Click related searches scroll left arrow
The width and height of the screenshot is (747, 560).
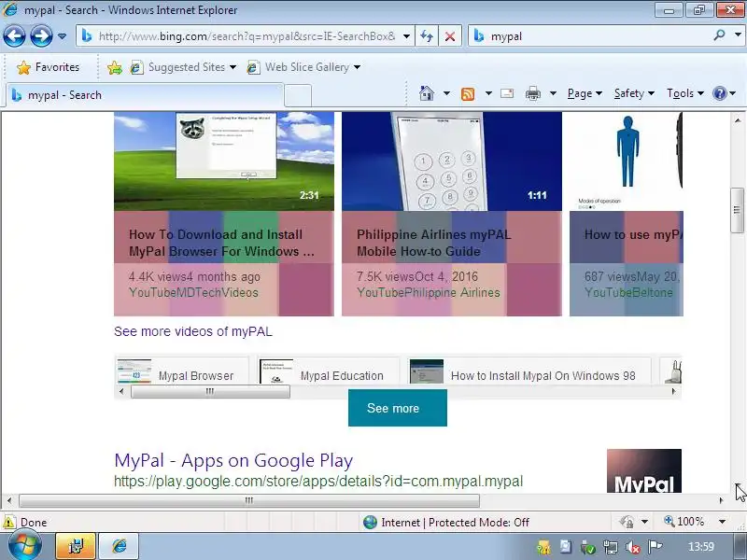click(121, 391)
